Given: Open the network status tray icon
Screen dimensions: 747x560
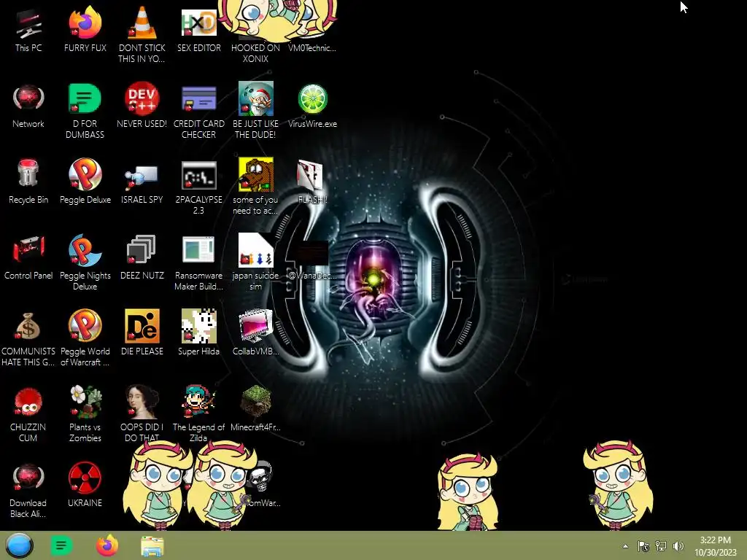Looking at the screenshot, I should pyautogui.click(x=661, y=546).
